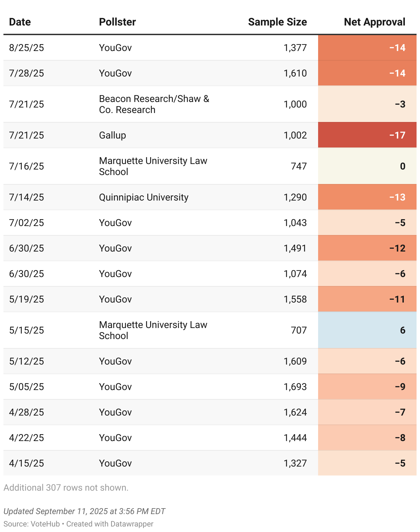420x532 pixels.
Task: Click the 0 net approval cell
Action: coord(367,166)
